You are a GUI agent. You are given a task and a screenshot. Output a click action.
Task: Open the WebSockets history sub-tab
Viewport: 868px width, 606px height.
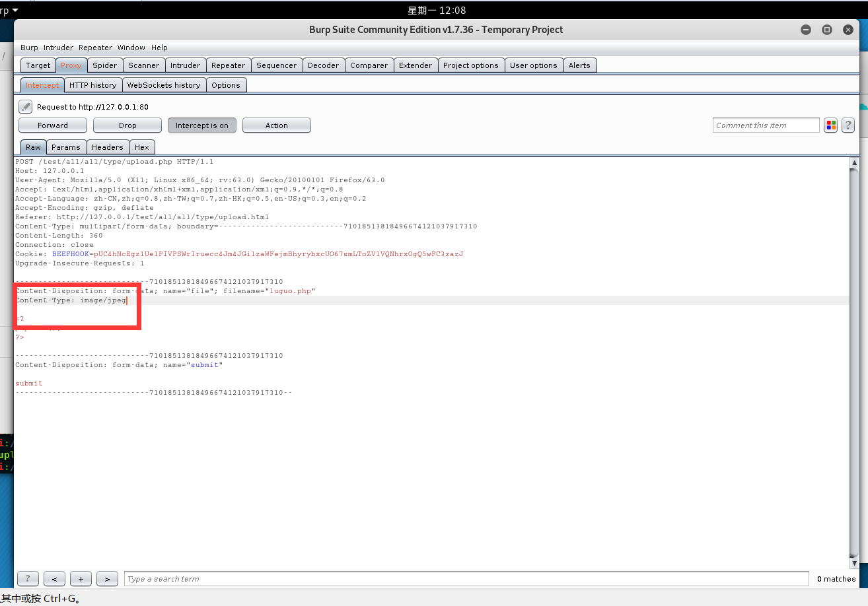[164, 85]
